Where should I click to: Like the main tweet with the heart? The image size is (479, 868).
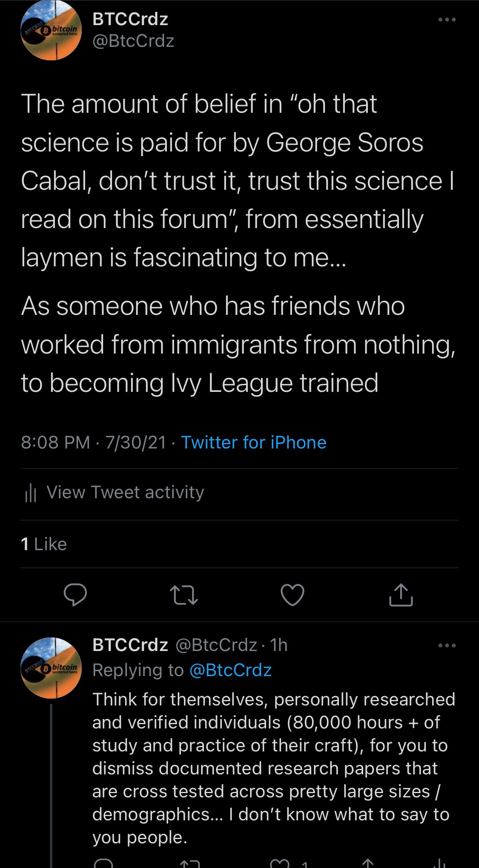click(293, 594)
